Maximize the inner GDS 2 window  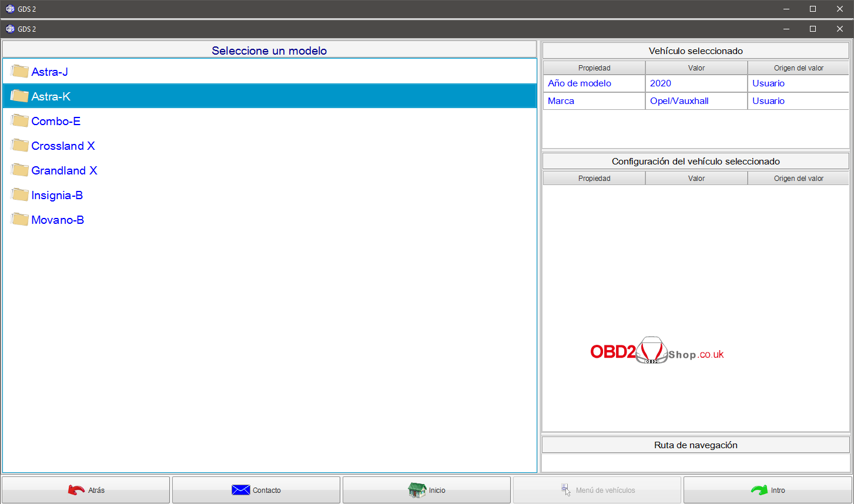(x=813, y=29)
